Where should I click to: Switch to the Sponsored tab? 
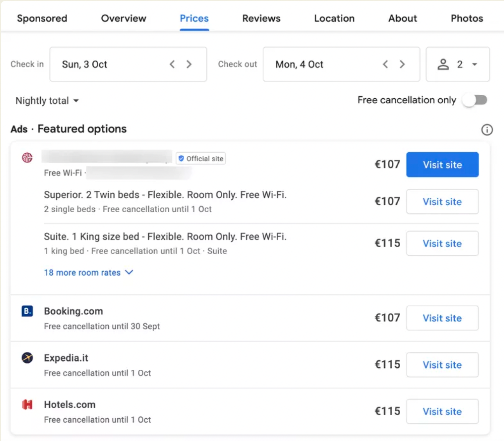(42, 18)
